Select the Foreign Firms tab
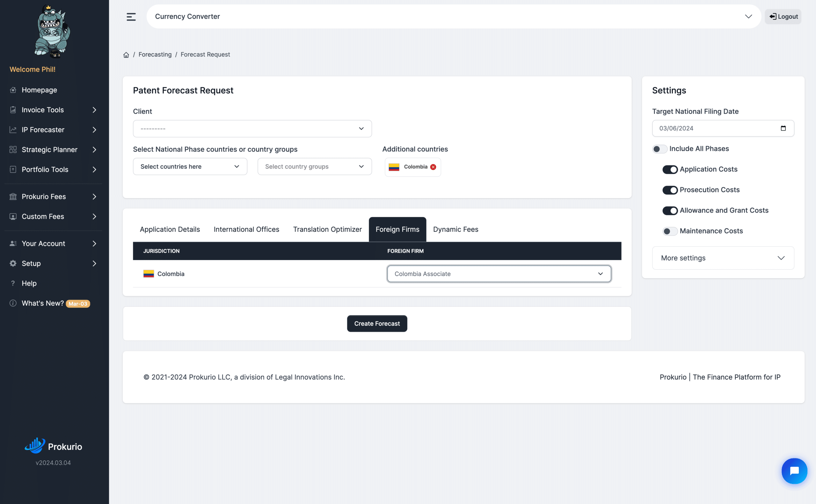This screenshot has height=504, width=816. pyautogui.click(x=397, y=229)
